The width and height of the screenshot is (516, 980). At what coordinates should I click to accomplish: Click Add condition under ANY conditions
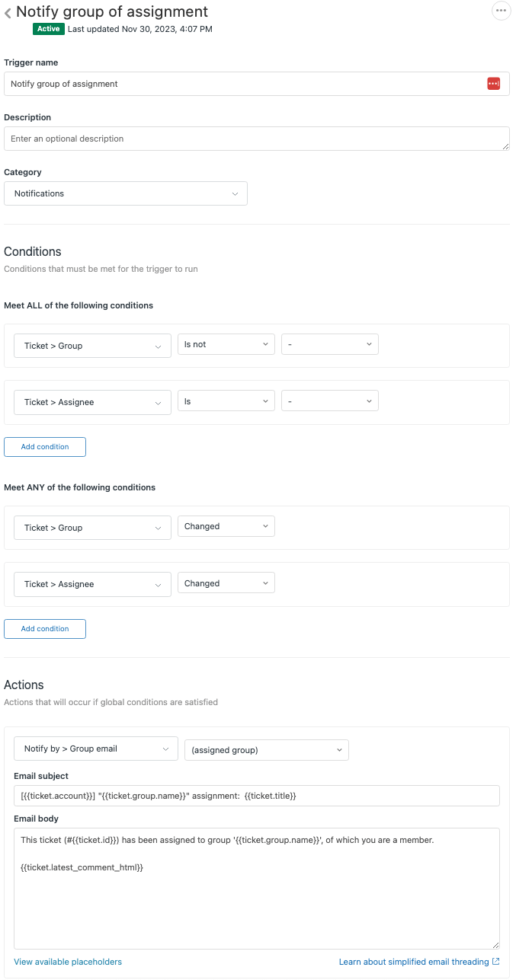pyautogui.click(x=44, y=629)
